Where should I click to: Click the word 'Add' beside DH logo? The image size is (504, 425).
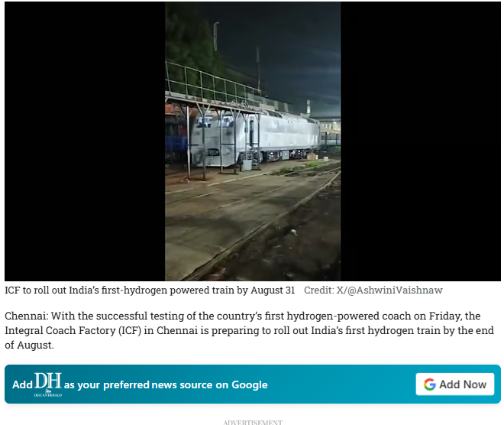click(x=22, y=384)
